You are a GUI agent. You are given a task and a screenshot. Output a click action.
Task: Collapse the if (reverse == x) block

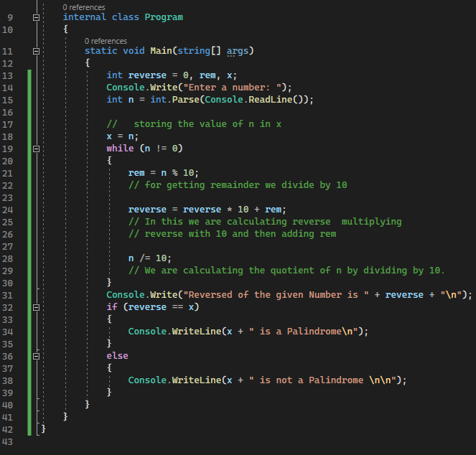[36, 307]
